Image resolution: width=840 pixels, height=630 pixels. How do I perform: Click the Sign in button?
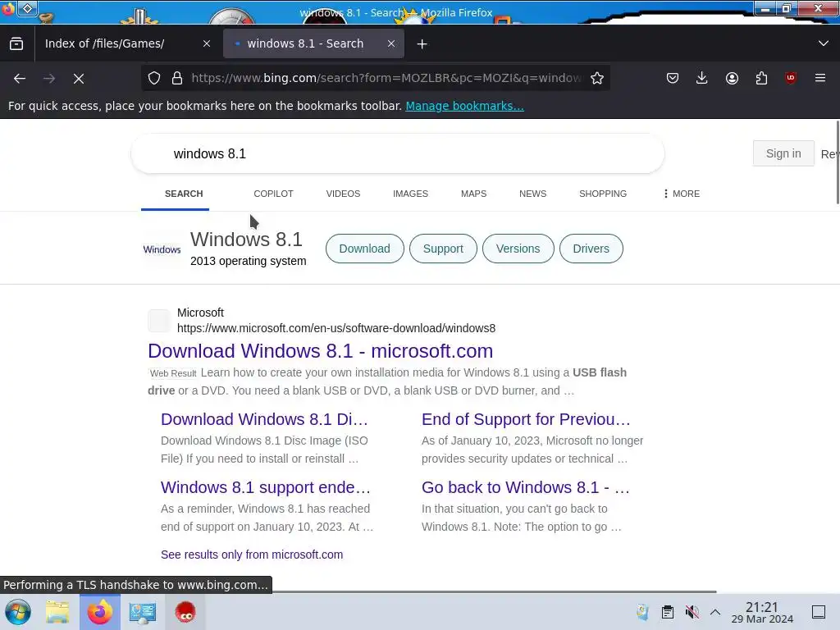(783, 153)
